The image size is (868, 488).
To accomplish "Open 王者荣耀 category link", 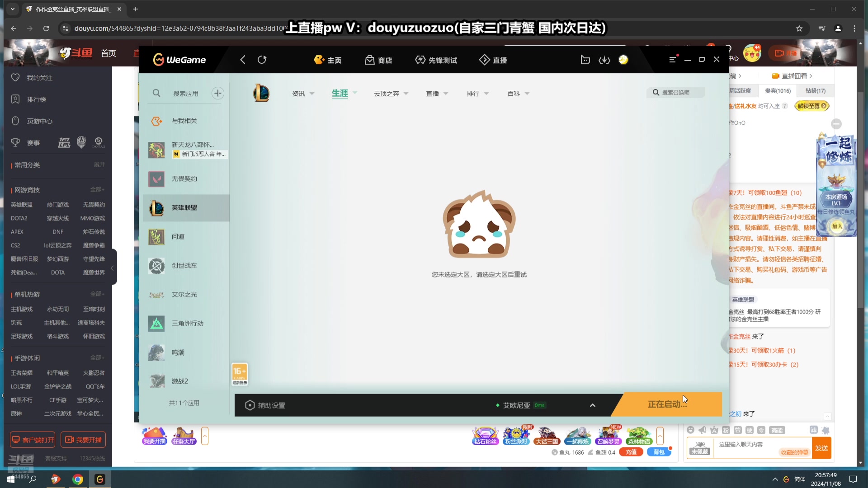I will (22, 373).
